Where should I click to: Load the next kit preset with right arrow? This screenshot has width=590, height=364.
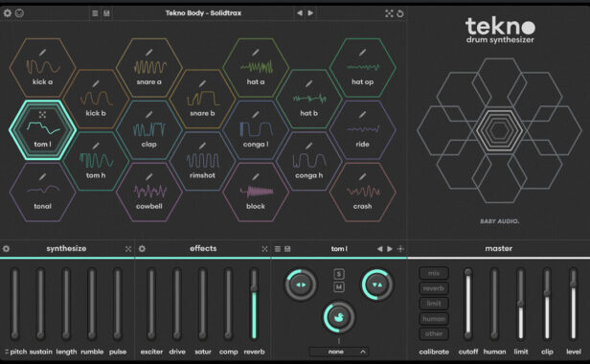pos(310,13)
